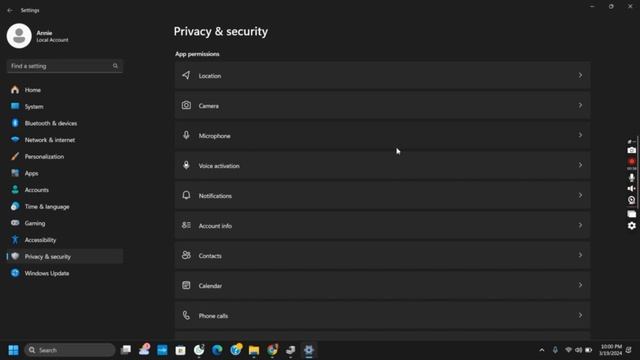Click the Settings gear in the taskbar
This screenshot has width=640, height=360.
pyautogui.click(x=309, y=350)
